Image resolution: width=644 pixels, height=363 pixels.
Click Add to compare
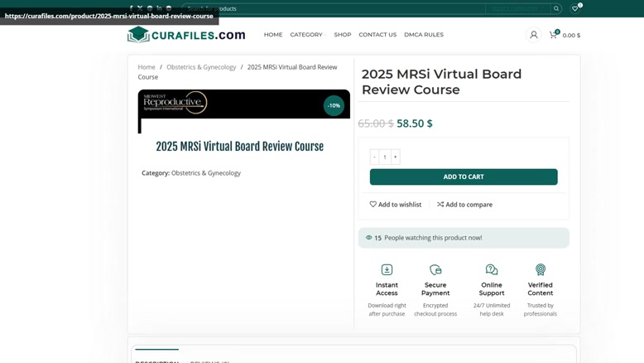(x=464, y=205)
